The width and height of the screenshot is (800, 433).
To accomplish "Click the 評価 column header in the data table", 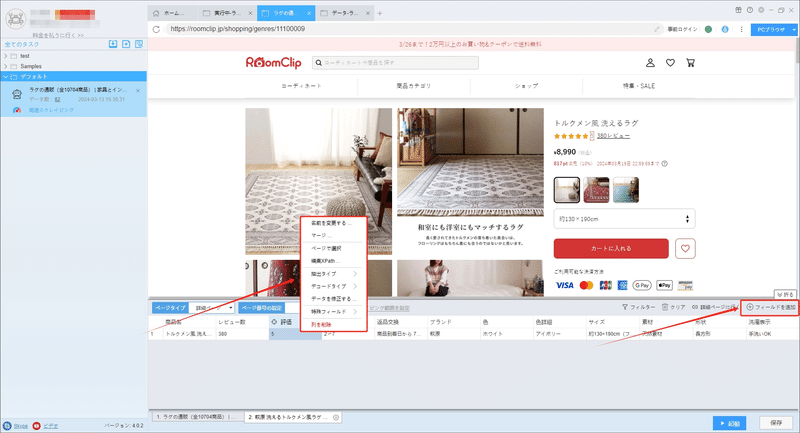I will (x=285, y=322).
